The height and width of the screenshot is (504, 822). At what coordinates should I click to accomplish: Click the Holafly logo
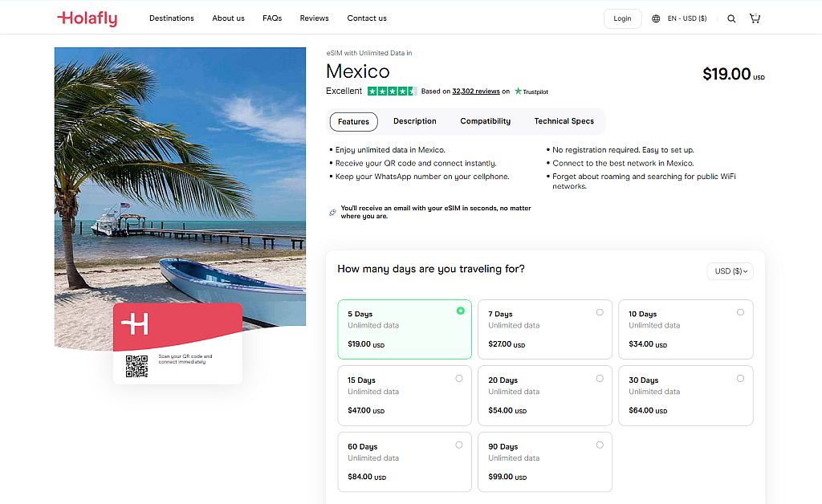pos(87,18)
